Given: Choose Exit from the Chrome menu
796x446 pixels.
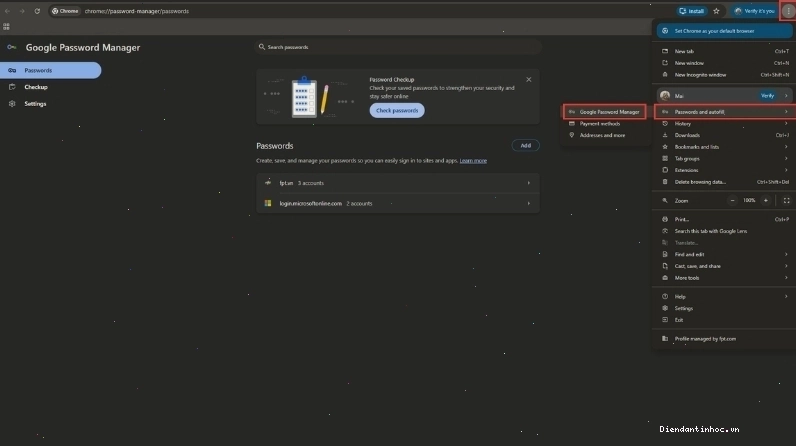Looking at the screenshot, I should point(724,320).
